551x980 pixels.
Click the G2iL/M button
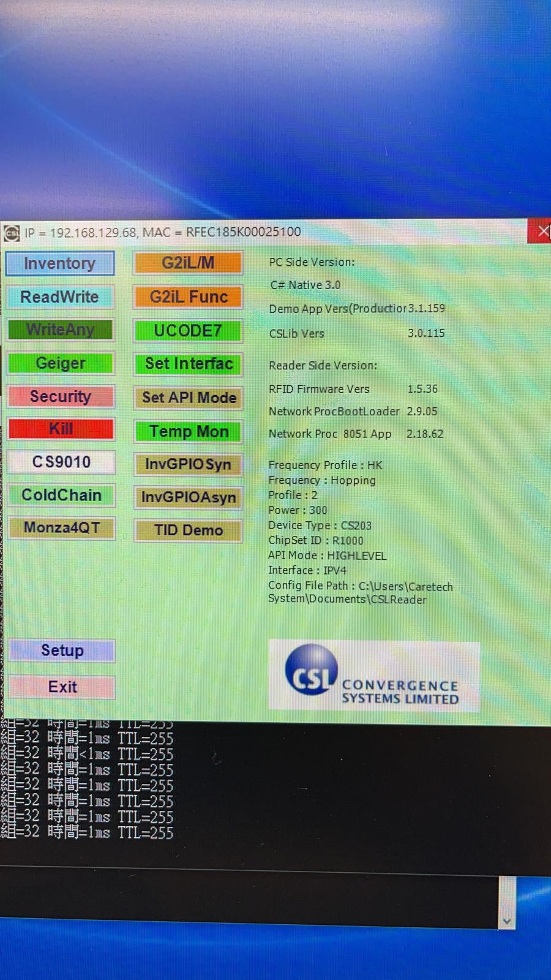[188, 263]
